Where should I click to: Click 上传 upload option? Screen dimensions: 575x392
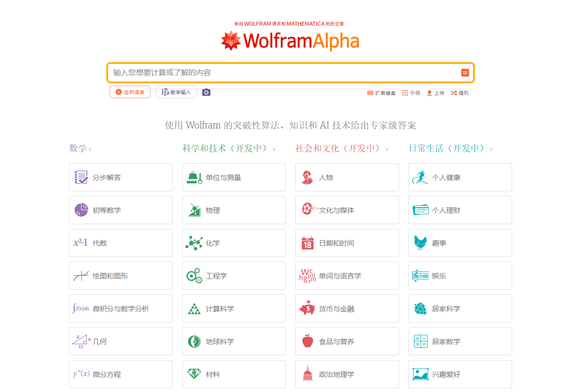pos(436,93)
